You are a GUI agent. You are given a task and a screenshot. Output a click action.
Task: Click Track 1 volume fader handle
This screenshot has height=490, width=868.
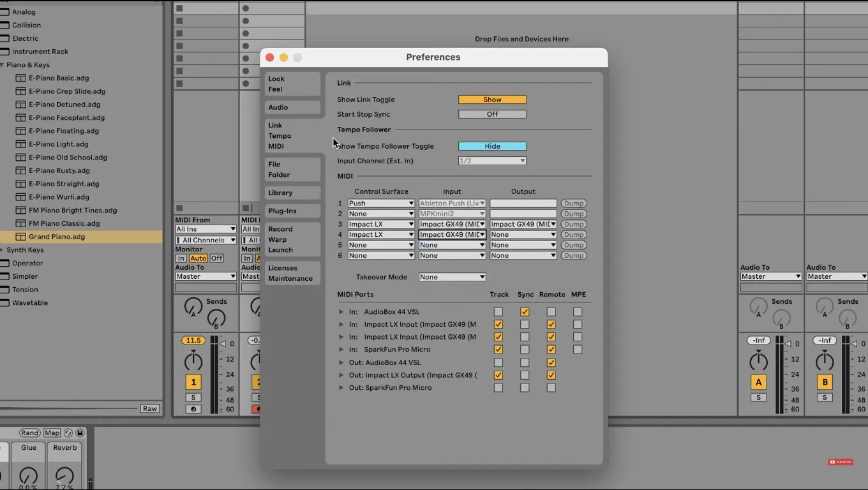[222, 344]
